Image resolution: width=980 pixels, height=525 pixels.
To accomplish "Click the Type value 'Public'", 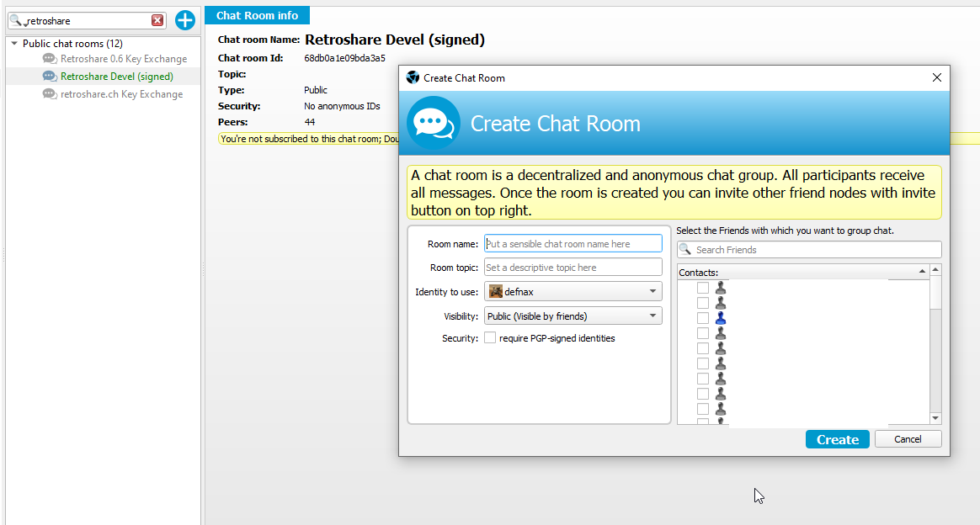I will [x=315, y=90].
